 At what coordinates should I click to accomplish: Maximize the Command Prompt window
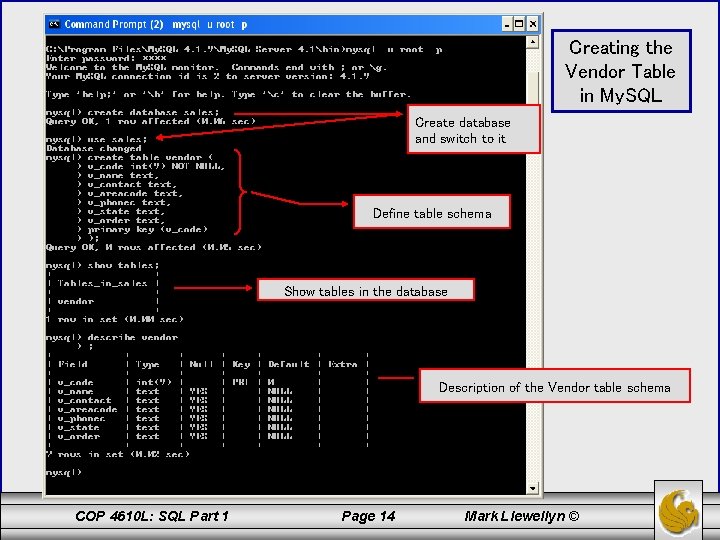point(519,24)
